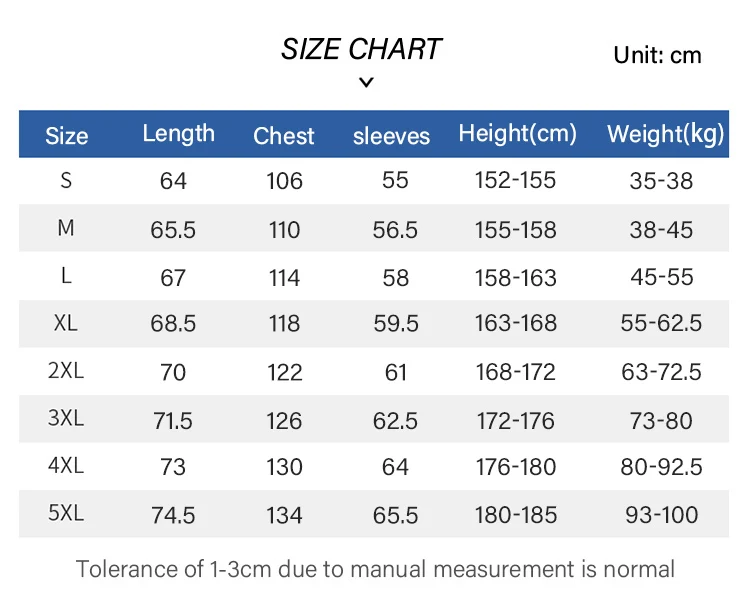Click the tolerance note below the table
Image resolution: width=750 pixels, height=600 pixels.
pyautogui.click(x=375, y=570)
